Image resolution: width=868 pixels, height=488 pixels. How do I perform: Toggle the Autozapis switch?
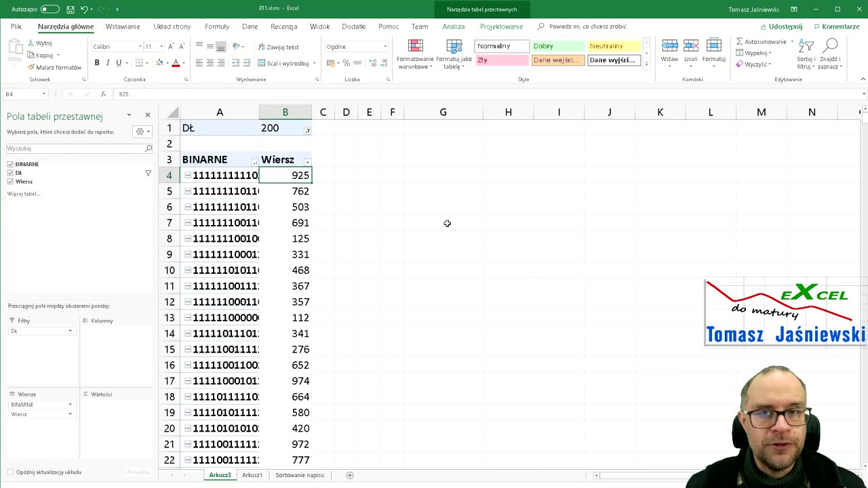tap(50, 9)
